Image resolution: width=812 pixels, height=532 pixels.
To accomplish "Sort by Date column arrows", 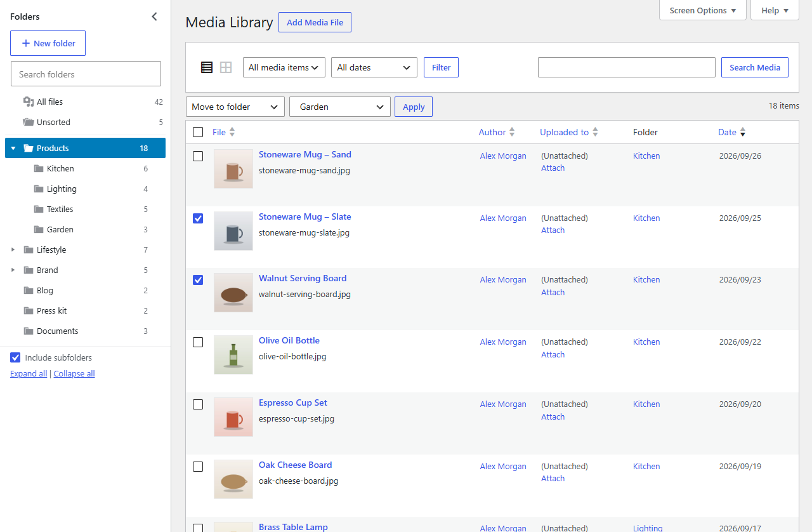I will [x=743, y=132].
